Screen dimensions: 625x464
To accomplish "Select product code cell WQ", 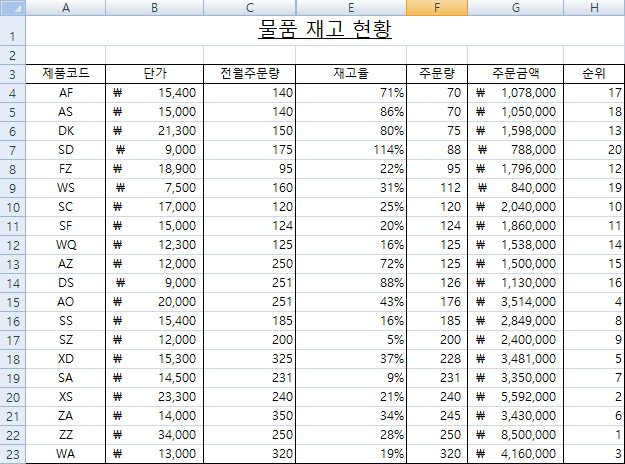I will [x=66, y=245].
